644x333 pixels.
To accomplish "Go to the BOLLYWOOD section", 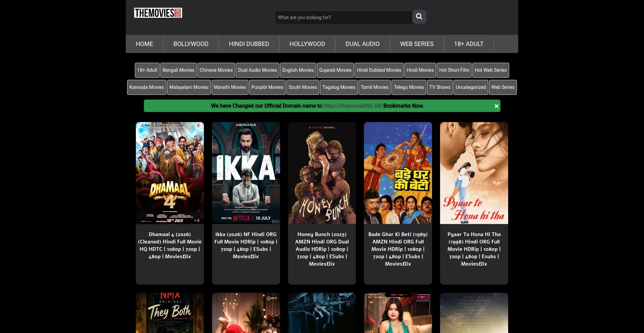I will tap(191, 44).
